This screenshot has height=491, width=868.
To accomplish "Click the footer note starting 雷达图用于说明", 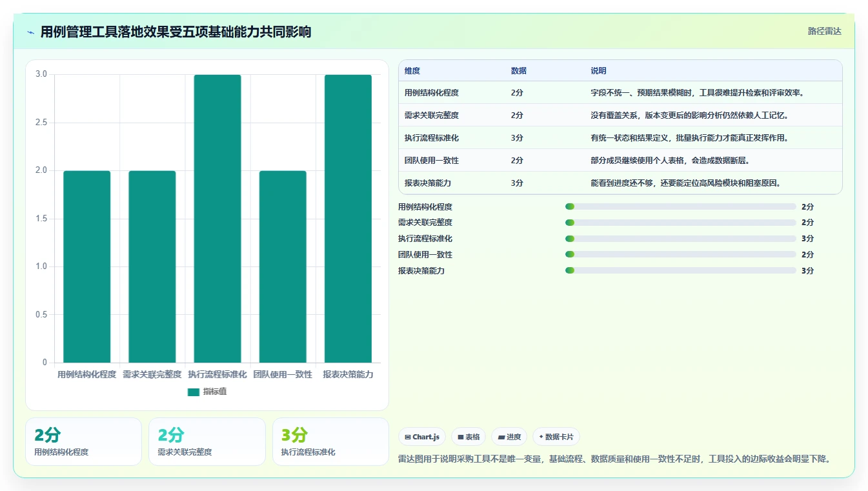I will pos(614,459).
